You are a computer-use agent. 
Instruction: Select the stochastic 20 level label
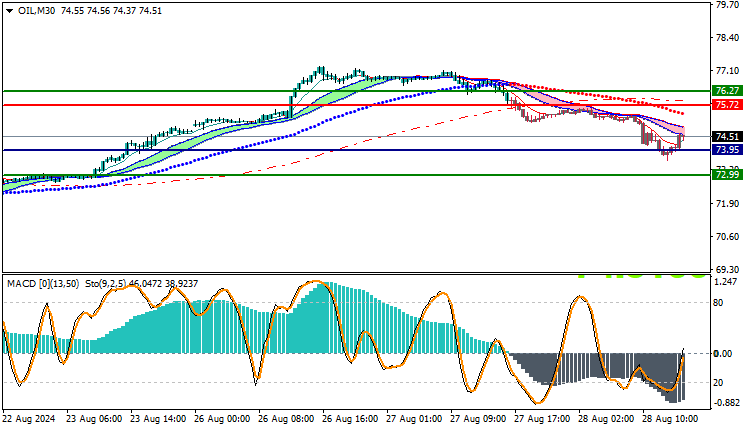pyautogui.click(x=718, y=383)
